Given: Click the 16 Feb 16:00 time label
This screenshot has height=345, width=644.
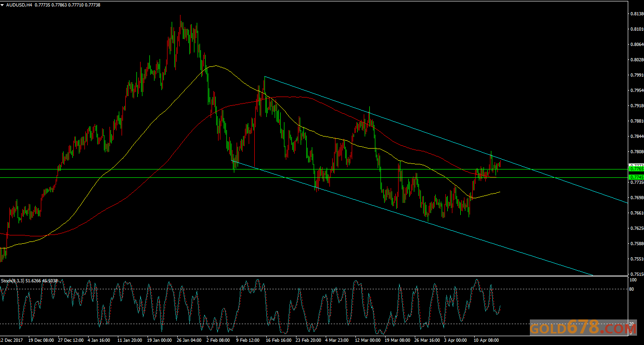Looking at the screenshot, I should point(278,340).
